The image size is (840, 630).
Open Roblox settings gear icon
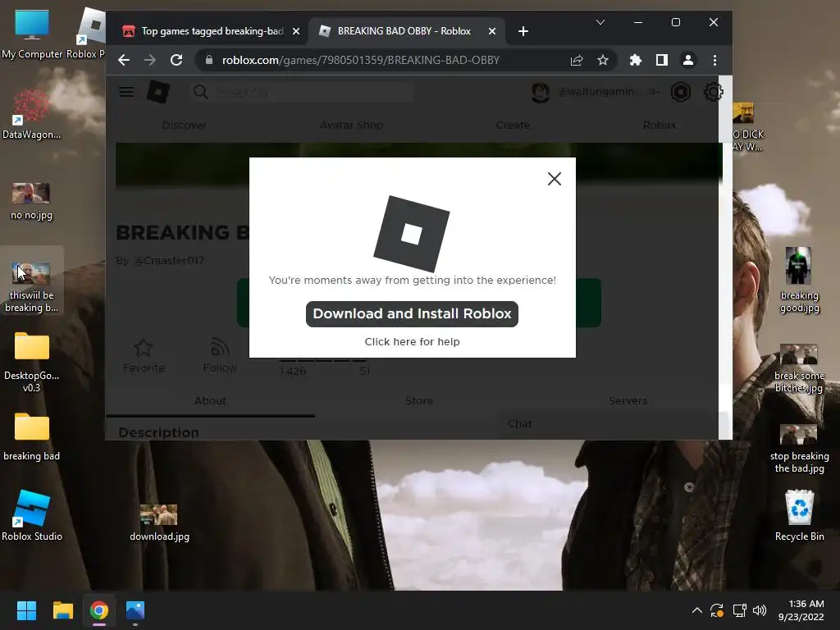pyautogui.click(x=713, y=92)
